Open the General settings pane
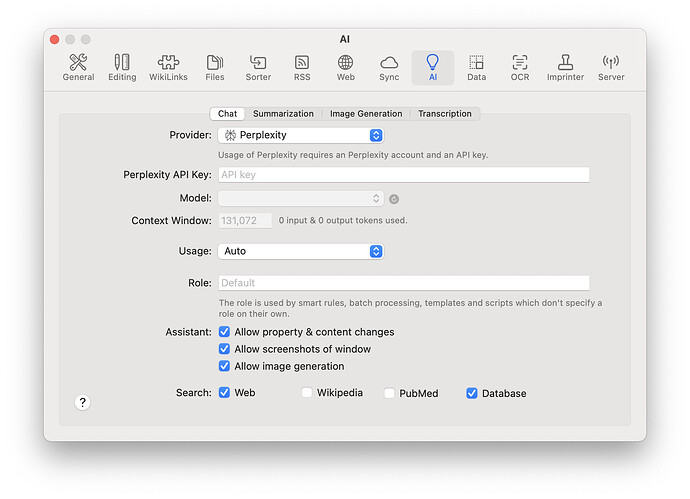 coord(78,68)
